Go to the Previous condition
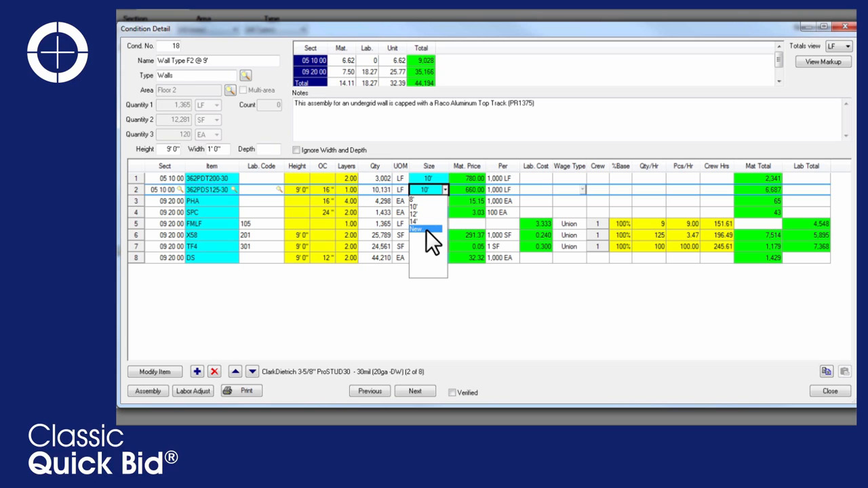Viewport: 868px width, 488px height. [x=370, y=391]
